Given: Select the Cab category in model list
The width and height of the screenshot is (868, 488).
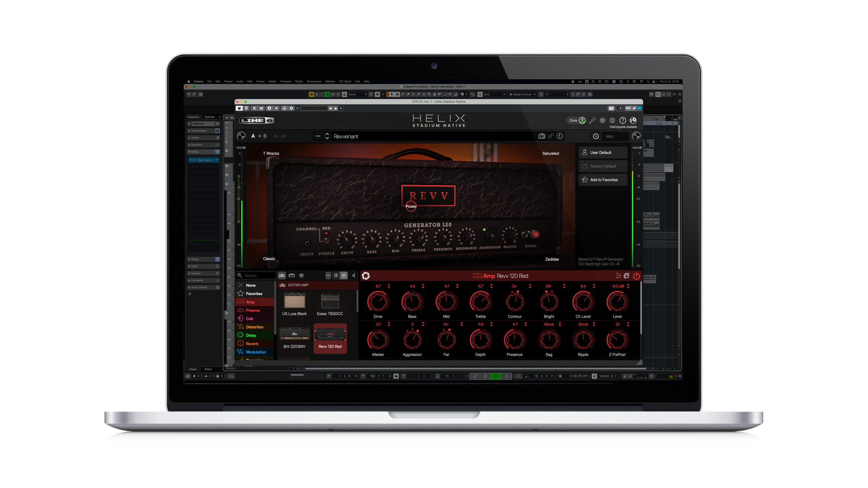Looking at the screenshot, I should (255, 319).
